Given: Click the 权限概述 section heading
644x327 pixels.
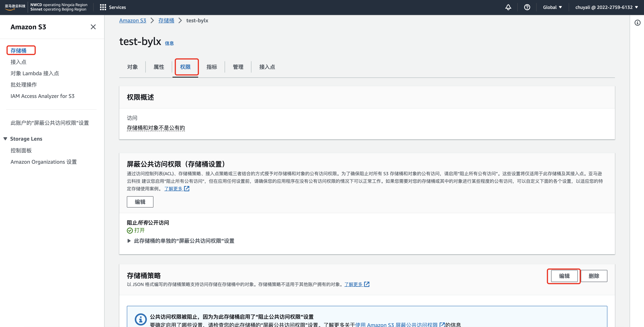Looking at the screenshot, I should [140, 97].
